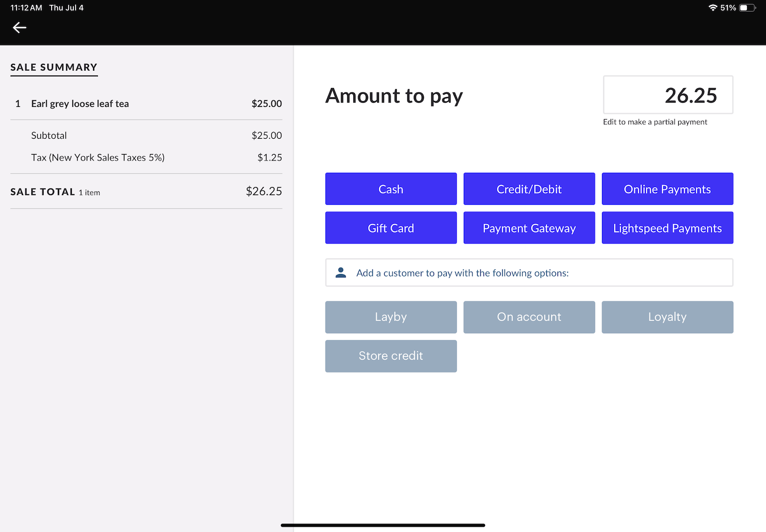Choose Online Payments option
Image resolution: width=766 pixels, height=532 pixels.
pos(667,189)
